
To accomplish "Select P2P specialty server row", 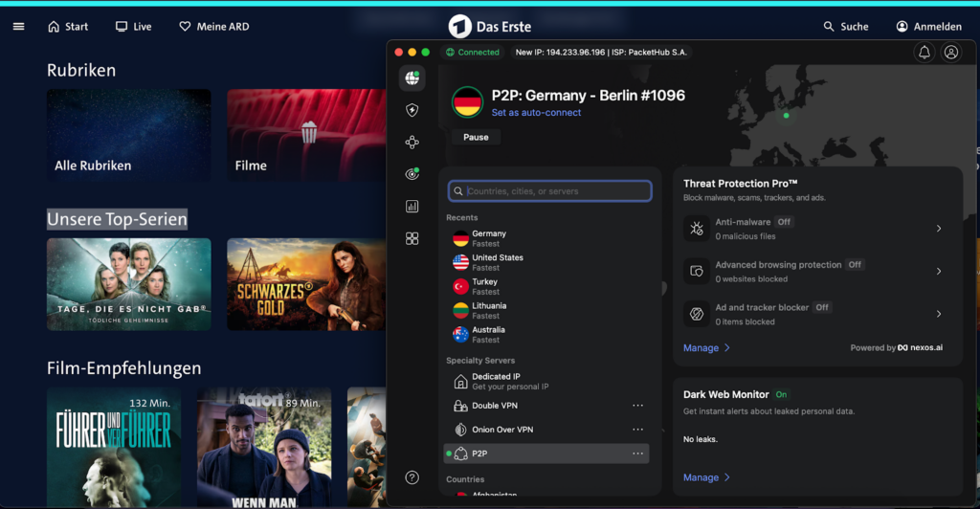I will (546, 454).
